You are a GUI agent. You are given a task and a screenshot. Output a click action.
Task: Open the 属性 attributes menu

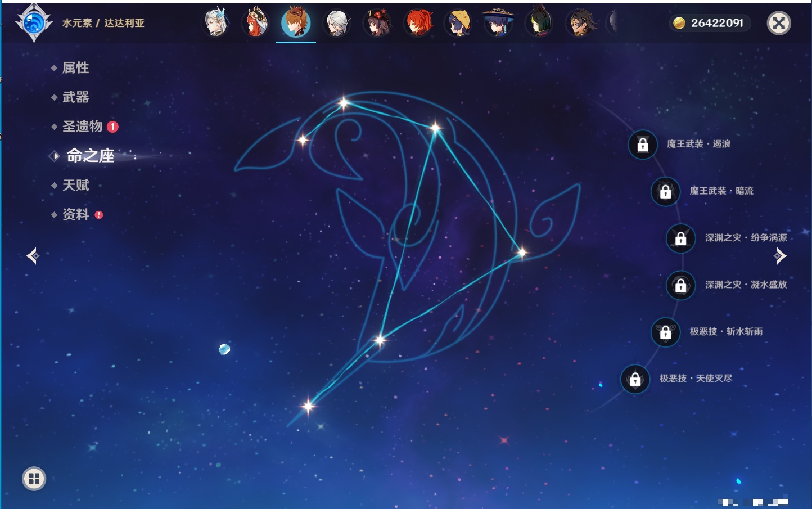coord(75,68)
